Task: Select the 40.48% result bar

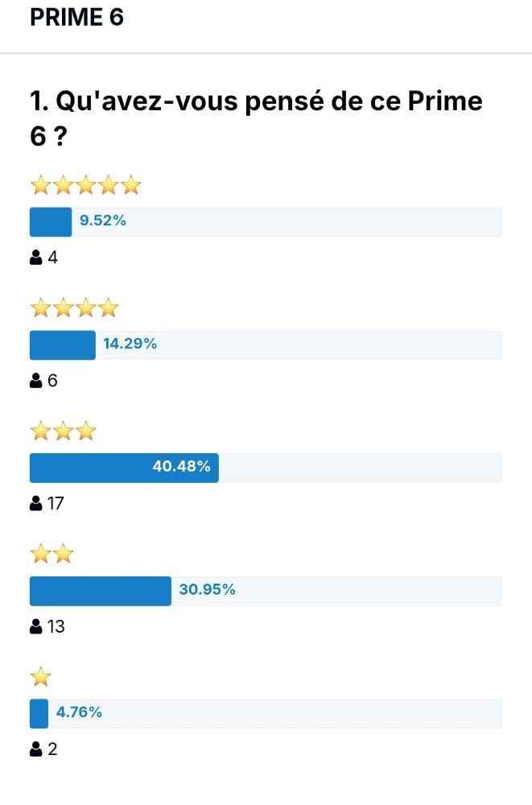Action: (x=266, y=468)
